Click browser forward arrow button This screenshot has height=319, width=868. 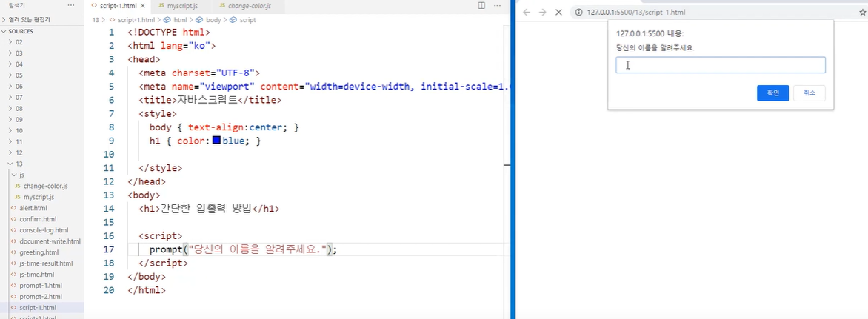pyautogui.click(x=542, y=12)
